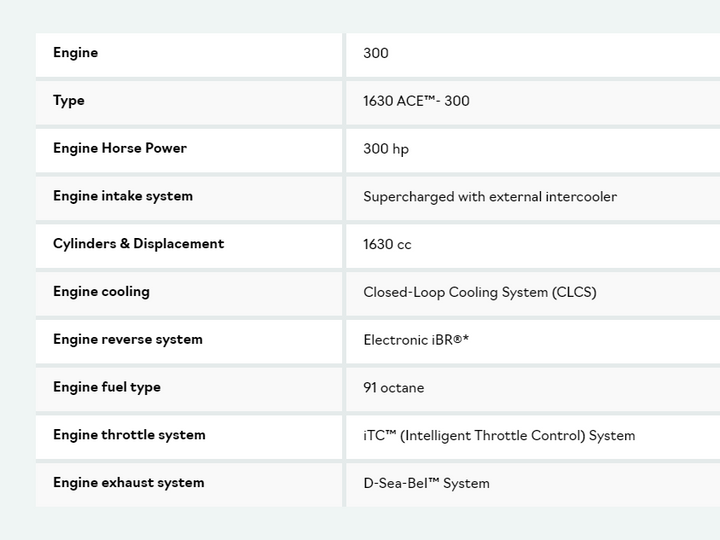720x540 pixels.
Task: Click the "Cylinders & Displacement" label
Action: [x=139, y=244]
